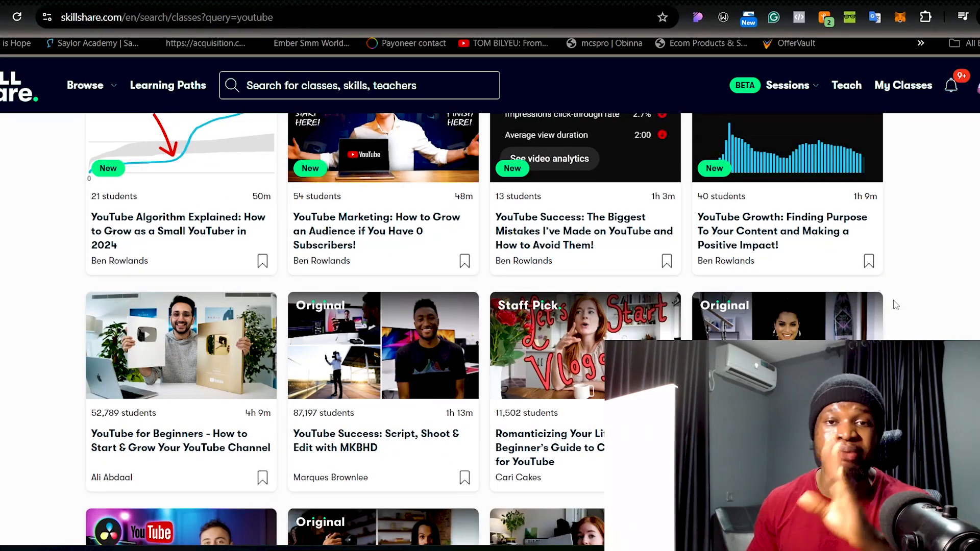The height and width of the screenshot is (551, 980).
Task: Open the TOM BILYEU YouTube bookmark
Action: [x=503, y=43]
